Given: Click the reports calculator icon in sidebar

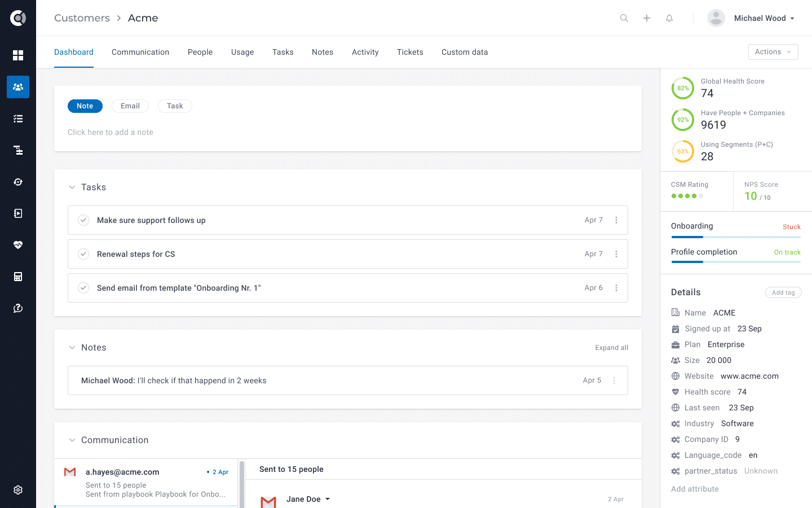Looking at the screenshot, I should pos(18,277).
